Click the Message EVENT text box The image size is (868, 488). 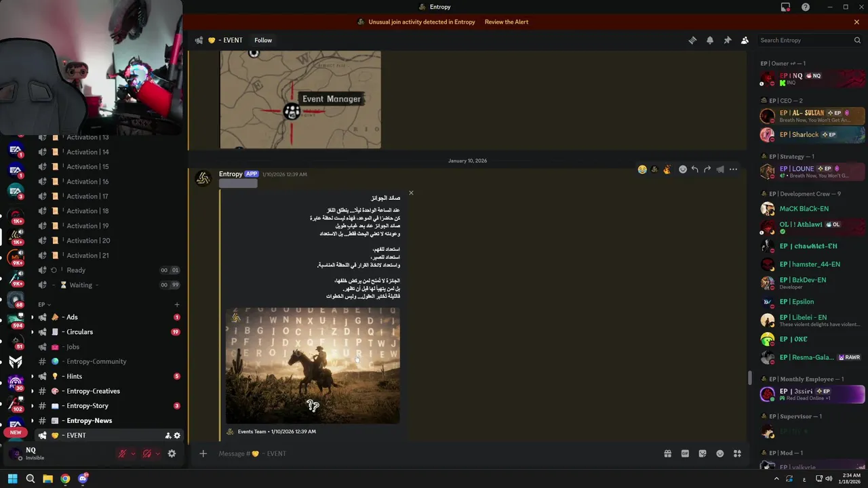434,453
